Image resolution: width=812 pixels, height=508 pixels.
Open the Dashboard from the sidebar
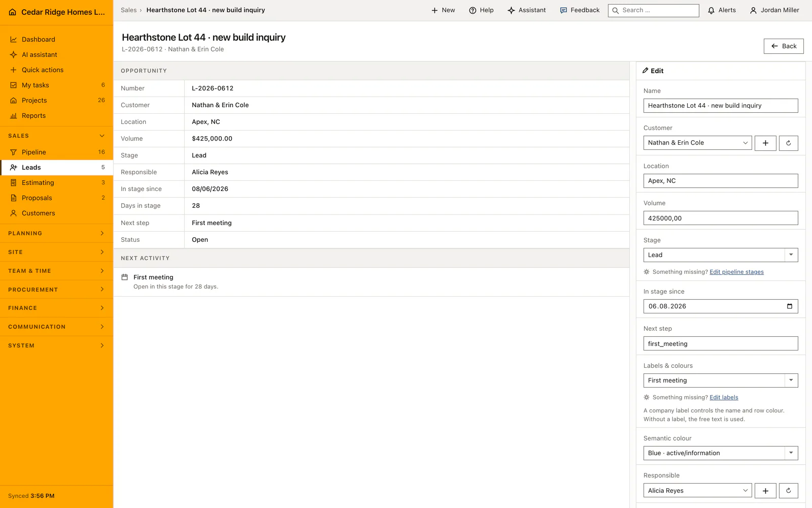pos(56,39)
